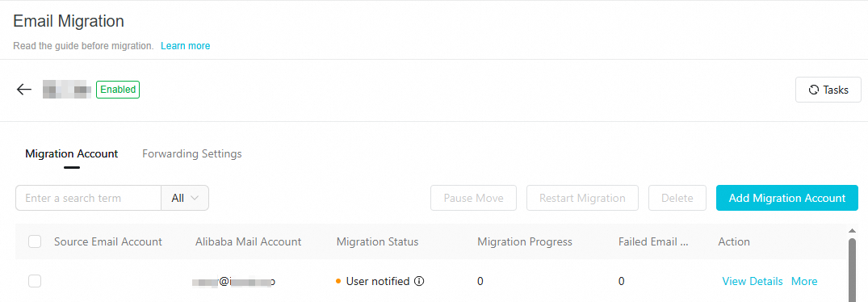Open the More actions menu

803,282
